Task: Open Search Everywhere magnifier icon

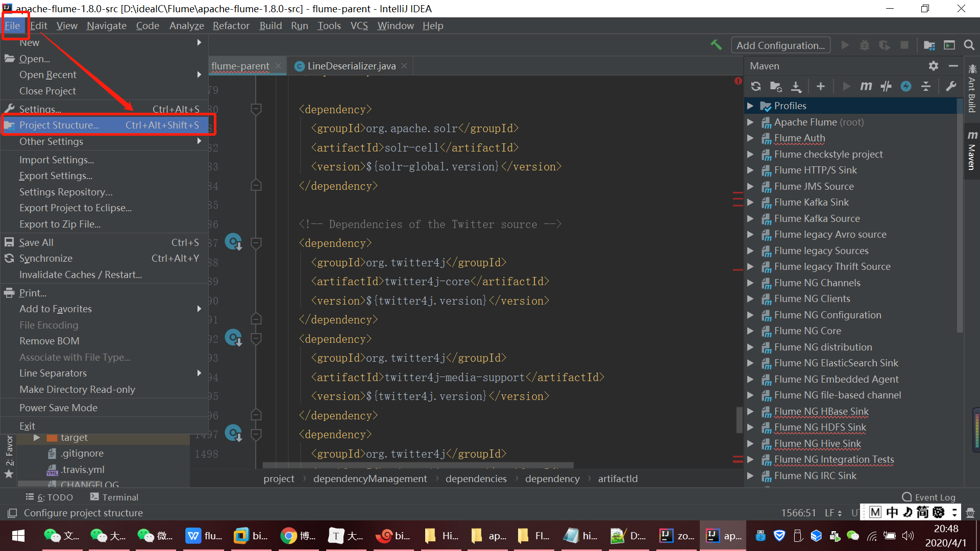Action: (969, 45)
